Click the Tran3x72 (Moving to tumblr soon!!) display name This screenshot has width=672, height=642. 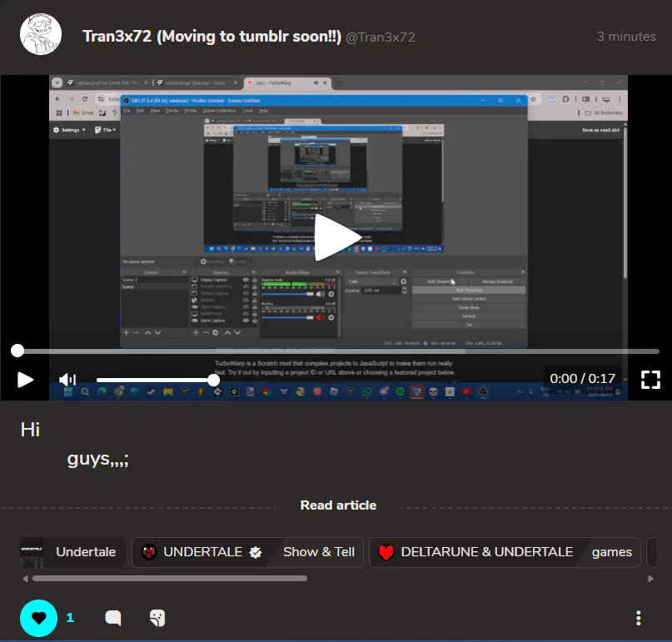(x=212, y=37)
